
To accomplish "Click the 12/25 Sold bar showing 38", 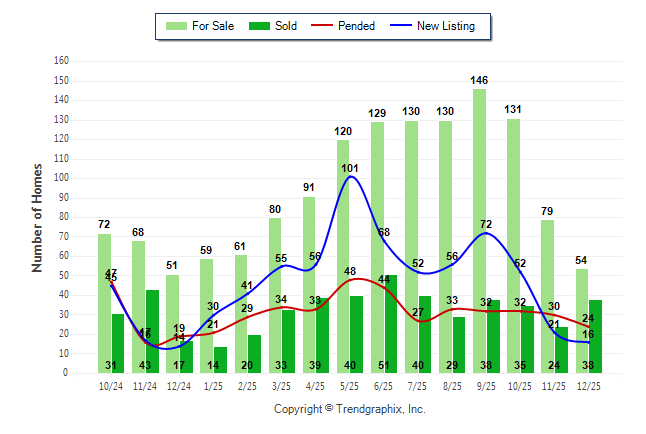I will pyautogui.click(x=595, y=336).
